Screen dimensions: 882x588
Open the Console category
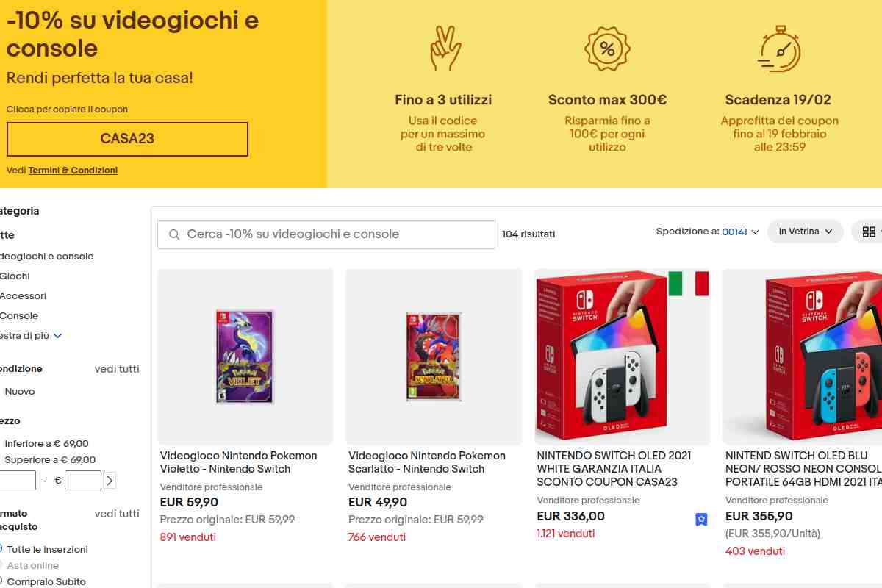[19, 315]
